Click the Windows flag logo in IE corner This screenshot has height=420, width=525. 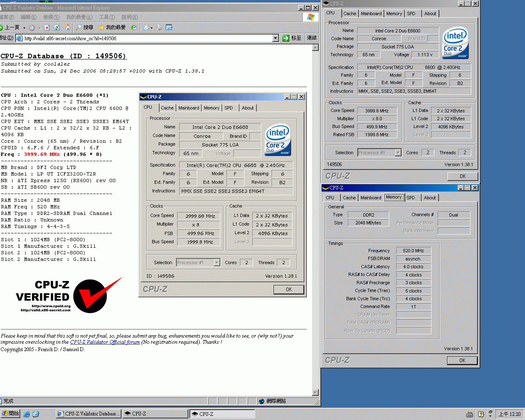(310, 17)
